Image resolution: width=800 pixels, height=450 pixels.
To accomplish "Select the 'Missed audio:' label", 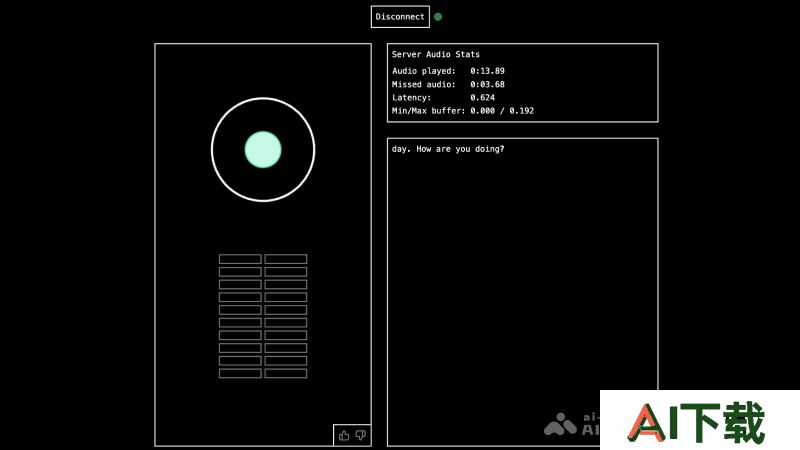I will point(423,84).
